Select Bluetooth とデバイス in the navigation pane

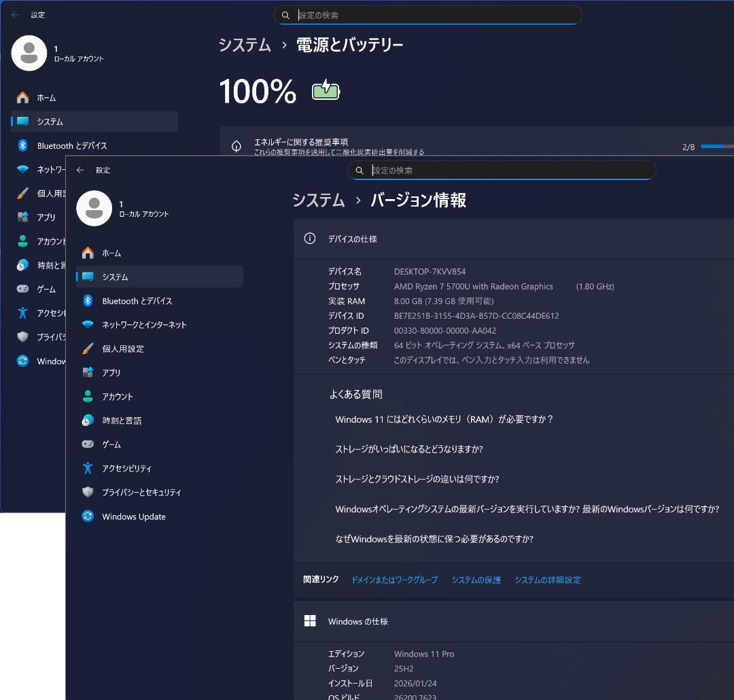click(136, 300)
